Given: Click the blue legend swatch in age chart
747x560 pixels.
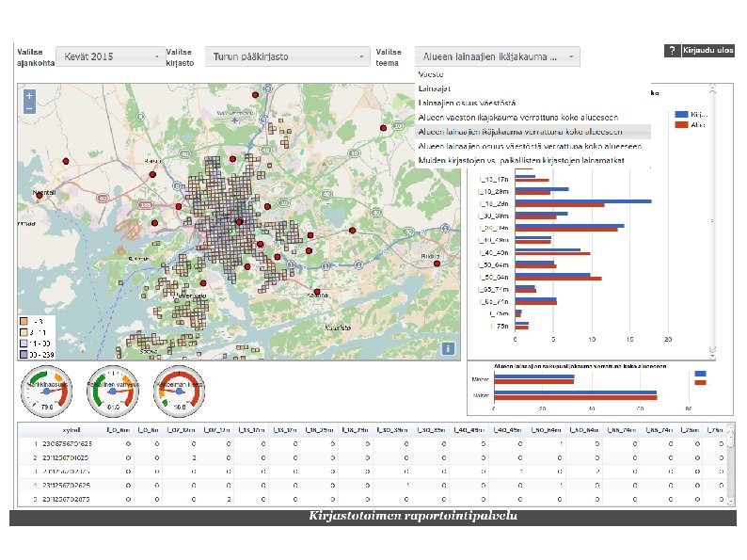Looking at the screenshot, I should [x=681, y=115].
